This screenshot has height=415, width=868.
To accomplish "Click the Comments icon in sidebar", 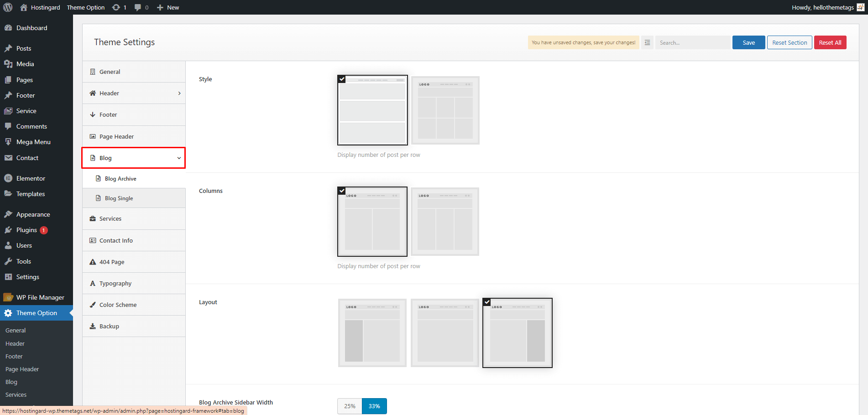I will pos(8,126).
